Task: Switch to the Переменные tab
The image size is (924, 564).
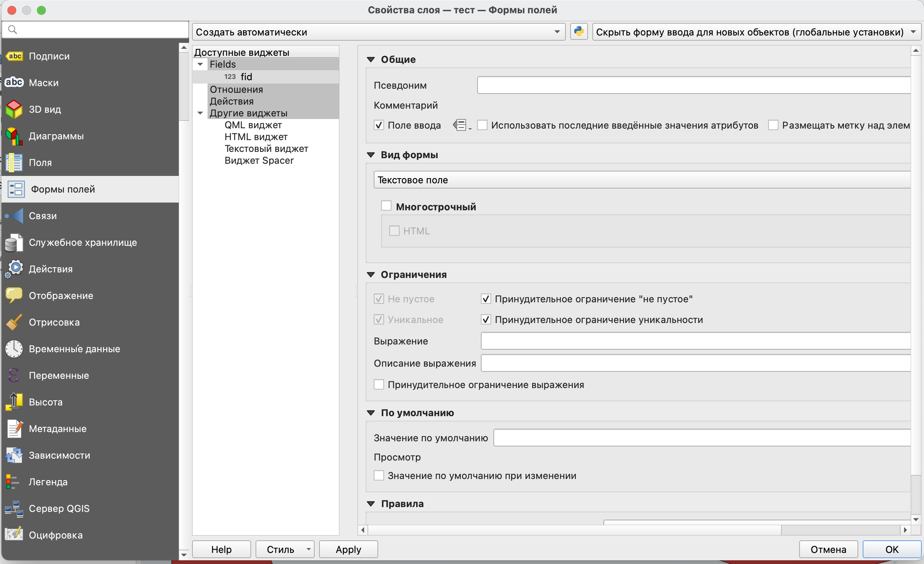Action: (59, 375)
